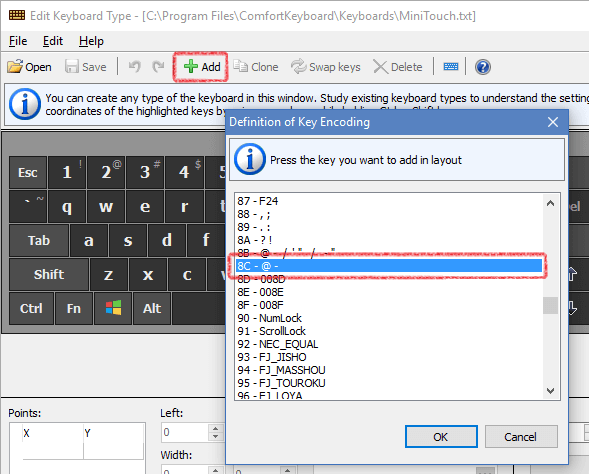This screenshot has height=474, width=589.
Task: Select the c key on layout
Action: pyautogui.click(x=187, y=275)
